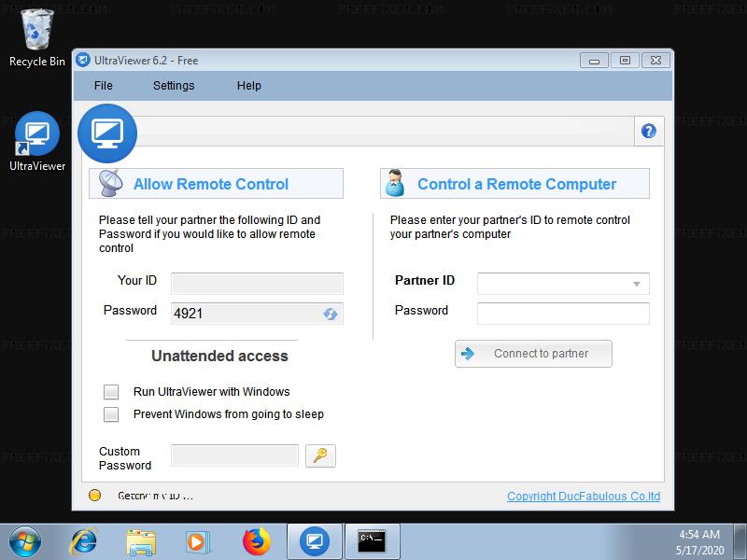Open Windows Explorer from the taskbar
Image resolution: width=747 pixels, height=560 pixels.
[x=141, y=542]
